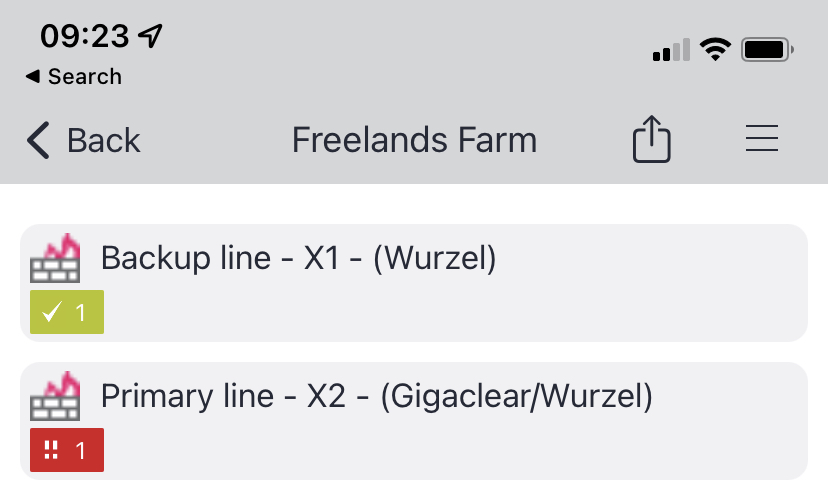Click the Wi-Fi icon in status bar
Viewport: 828px width, 491px height.
pos(716,49)
